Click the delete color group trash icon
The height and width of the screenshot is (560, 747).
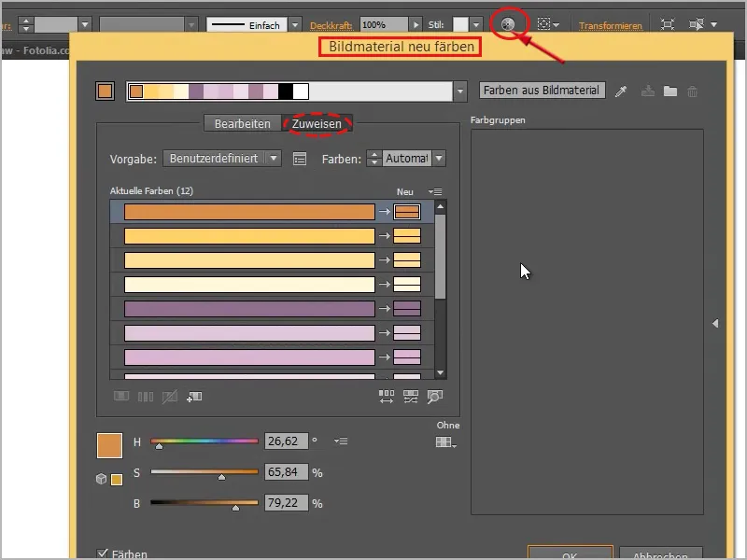click(x=692, y=91)
